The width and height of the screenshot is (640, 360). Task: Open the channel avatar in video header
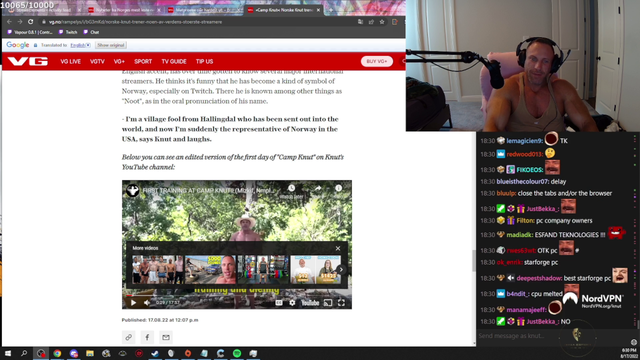pos(133,190)
